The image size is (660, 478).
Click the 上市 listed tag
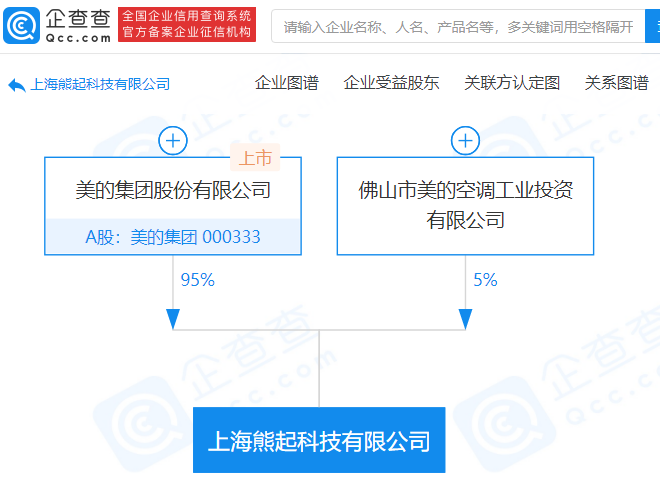click(x=255, y=158)
